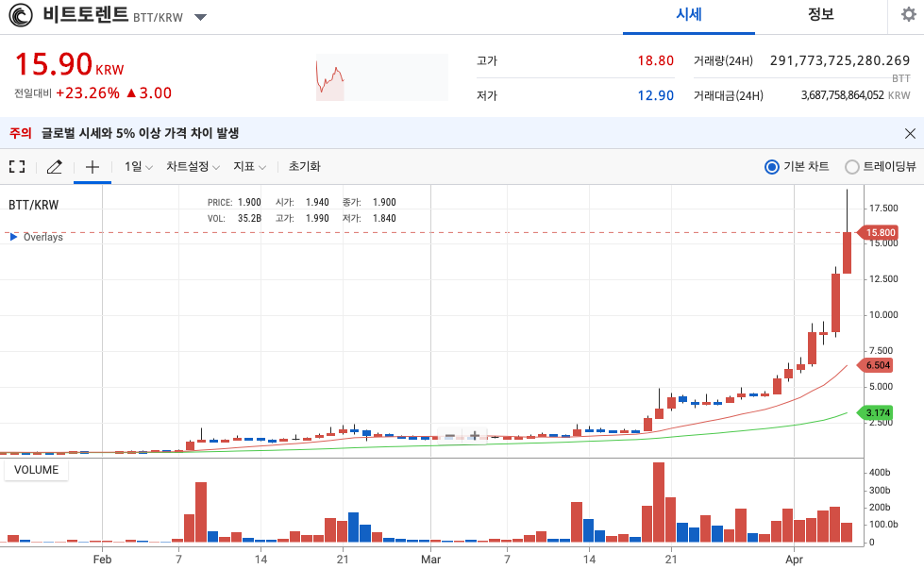924x569 pixels.
Task: Click the BitTorrent coin logo icon
Action: 21,15
